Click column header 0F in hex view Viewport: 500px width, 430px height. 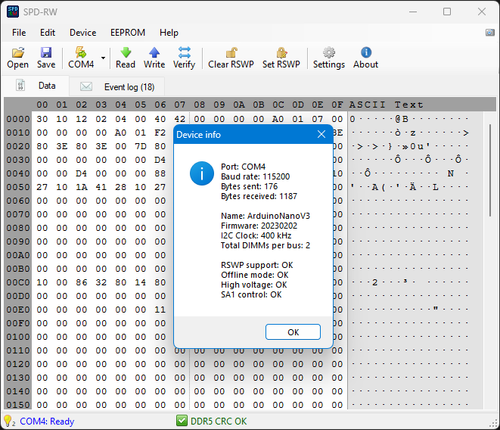point(337,105)
